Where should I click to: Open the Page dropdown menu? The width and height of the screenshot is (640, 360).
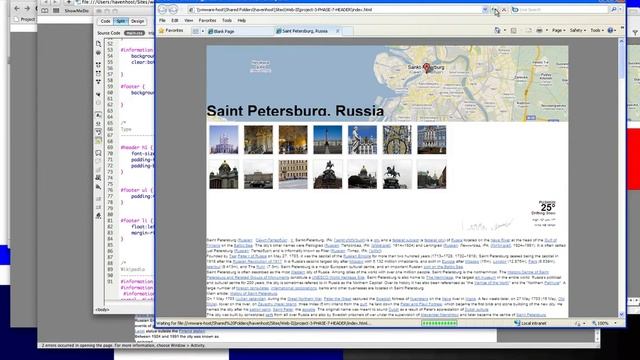tap(558, 30)
